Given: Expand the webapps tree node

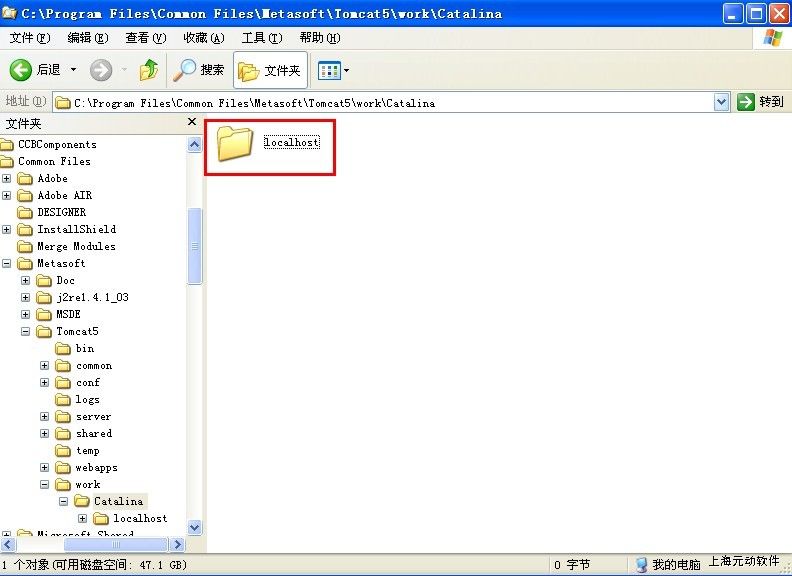Looking at the screenshot, I should (x=45, y=468).
